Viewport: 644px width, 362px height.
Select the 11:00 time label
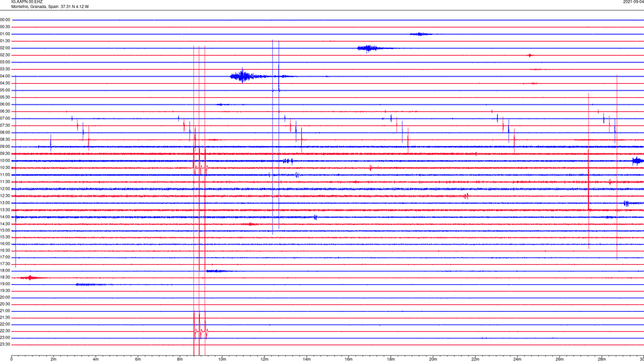5,175
